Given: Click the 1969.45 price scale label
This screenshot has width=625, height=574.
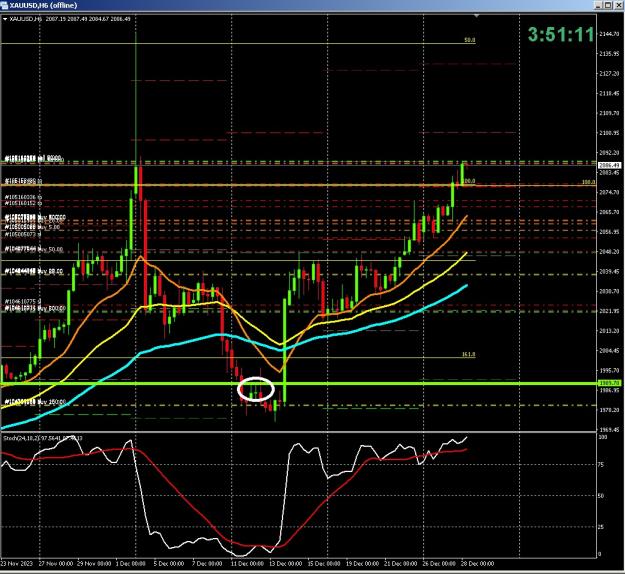Looking at the screenshot, I should click(610, 430).
